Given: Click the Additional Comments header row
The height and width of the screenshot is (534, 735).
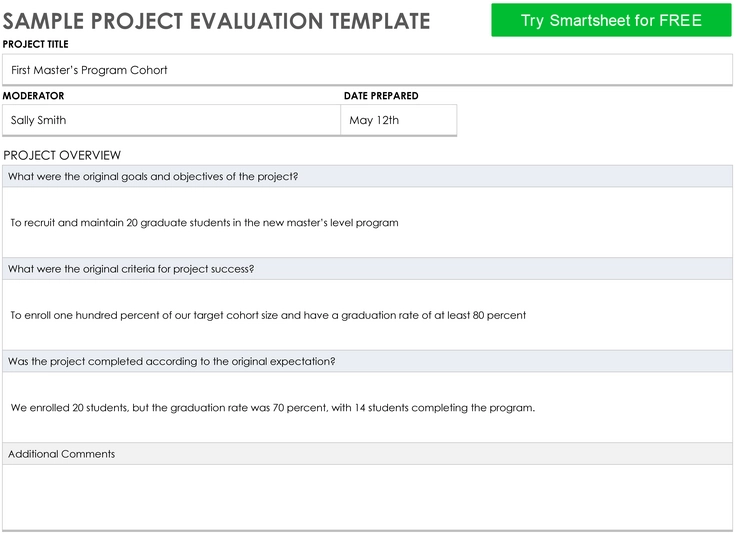Looking at the screenshot, I should [x=367, y=454].
